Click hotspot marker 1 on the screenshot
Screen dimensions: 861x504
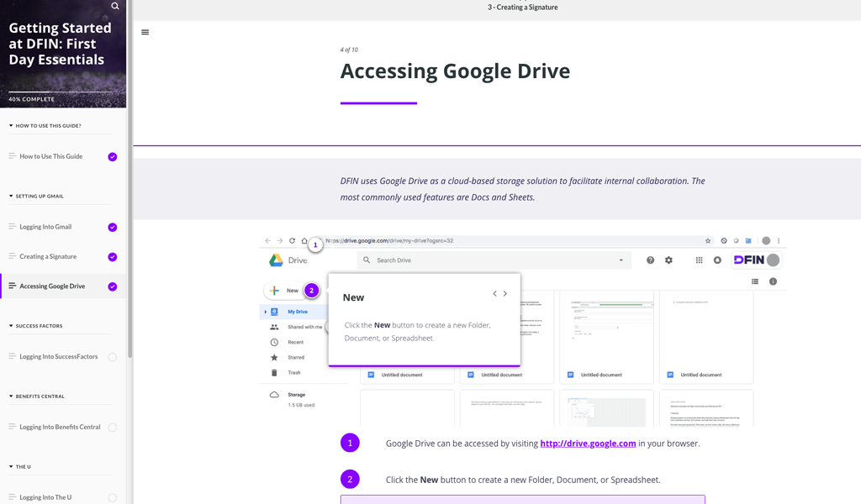pos(315,245)
